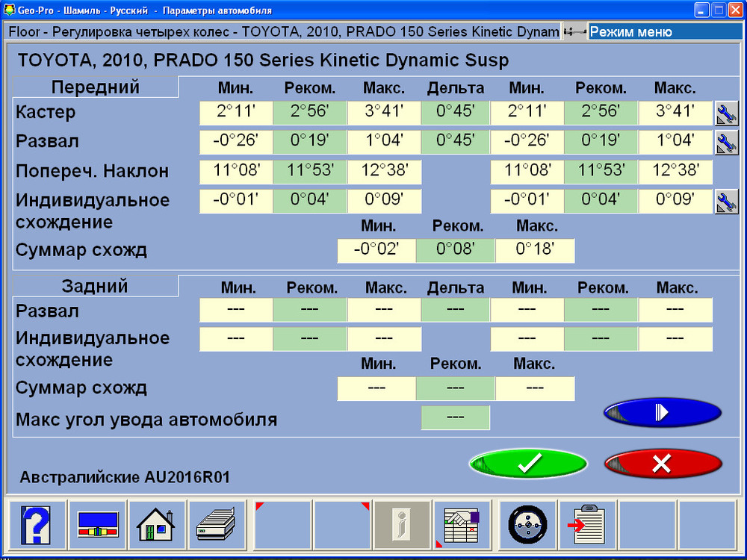The height and width of the screenshot is (560, 747).
Task: Click the left Кастер Мин. value 2°11'
Action: click(236, 113)
